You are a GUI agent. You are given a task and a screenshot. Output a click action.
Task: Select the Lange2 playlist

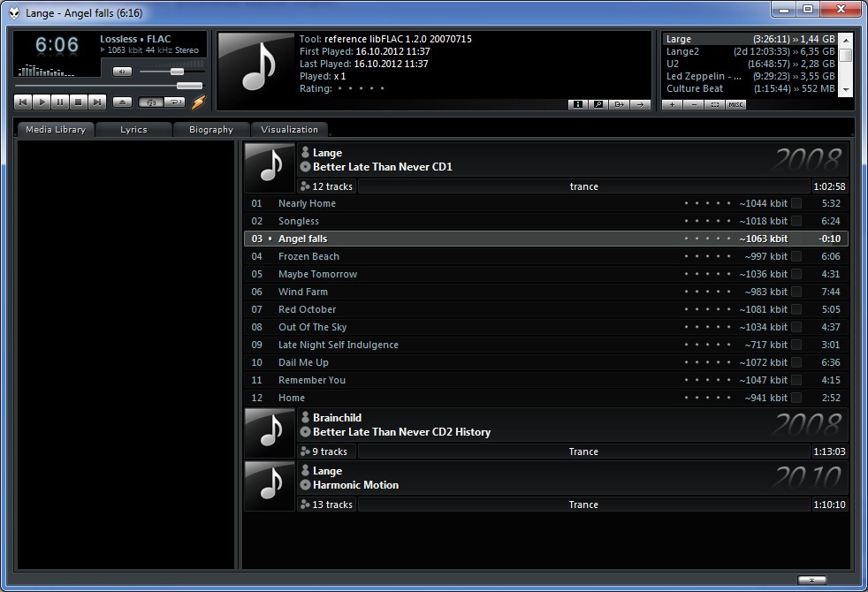pyautogui.click(x=750, y=51)
